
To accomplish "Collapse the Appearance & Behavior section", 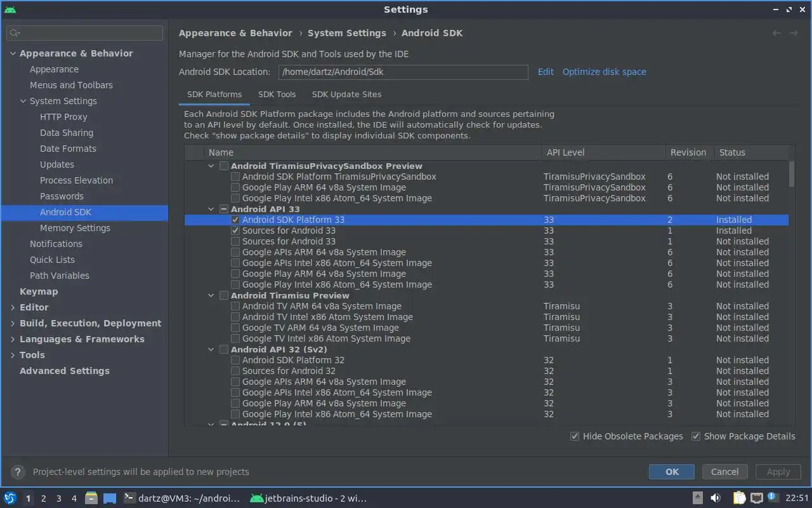I will pos(13,53).
